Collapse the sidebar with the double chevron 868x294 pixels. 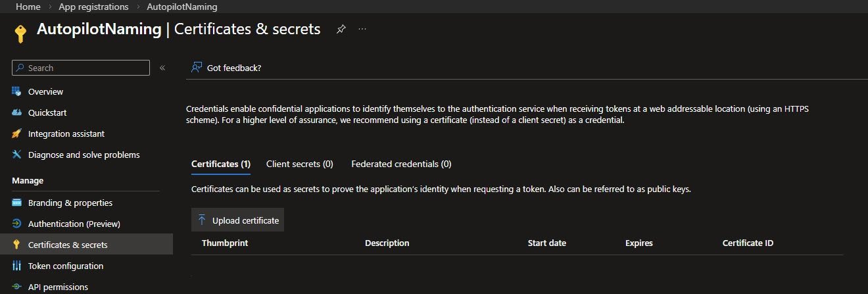[162, 68]
